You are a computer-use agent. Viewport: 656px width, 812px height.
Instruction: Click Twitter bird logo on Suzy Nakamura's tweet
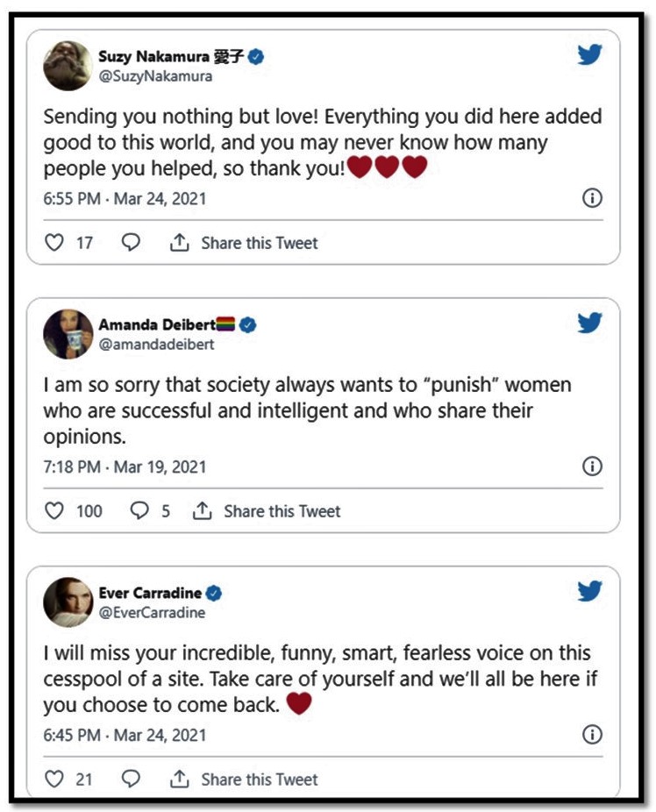590,56
